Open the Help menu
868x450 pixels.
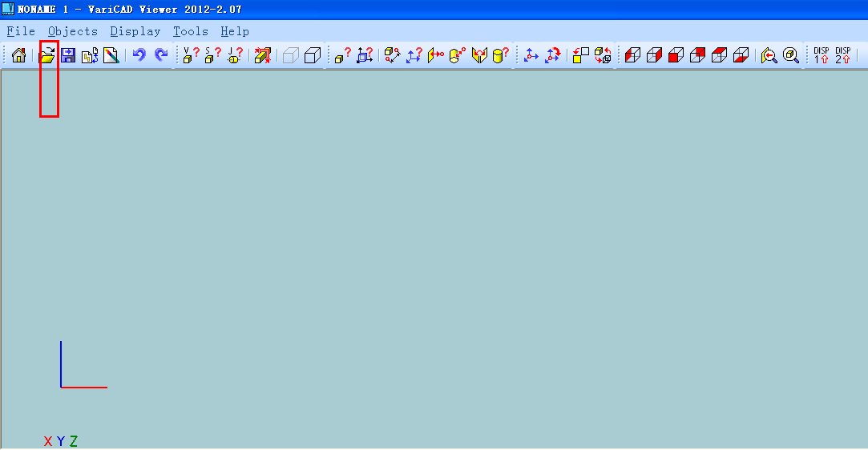tap(235, 31)
